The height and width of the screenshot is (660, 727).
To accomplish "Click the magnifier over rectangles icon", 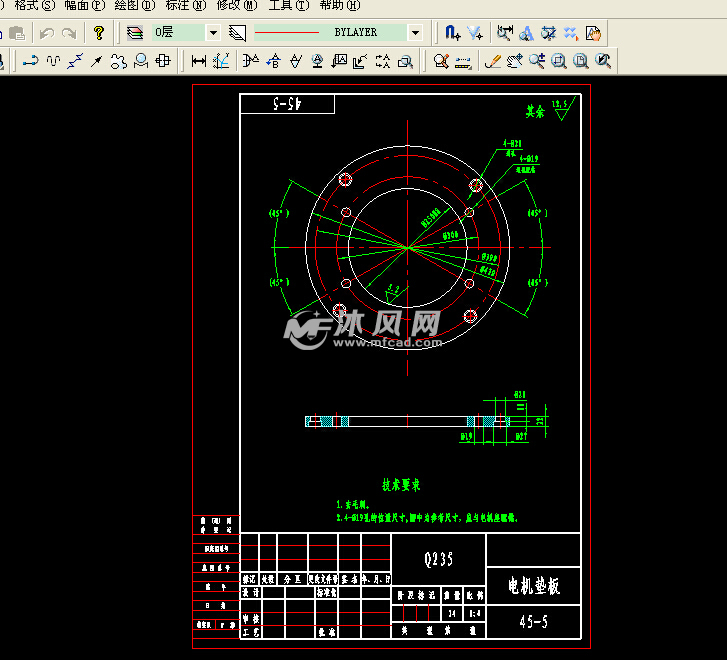I will pos(405,61).
